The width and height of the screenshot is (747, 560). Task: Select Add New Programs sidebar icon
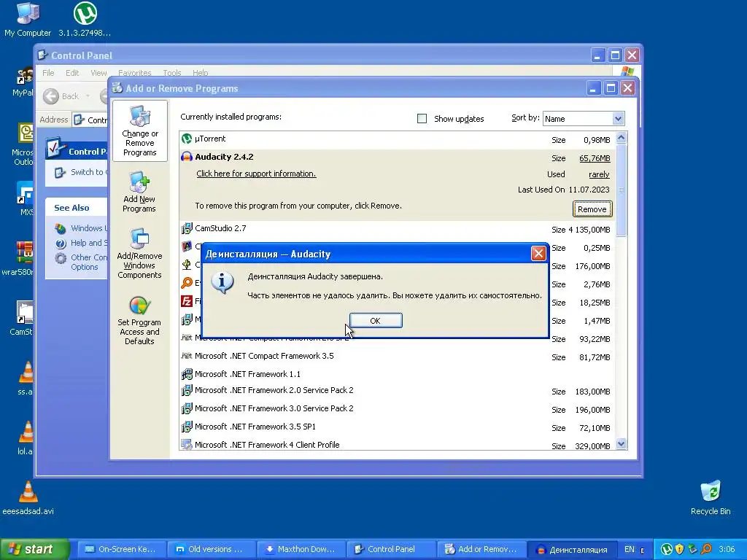pyautogui.click(x=139, y=192)
